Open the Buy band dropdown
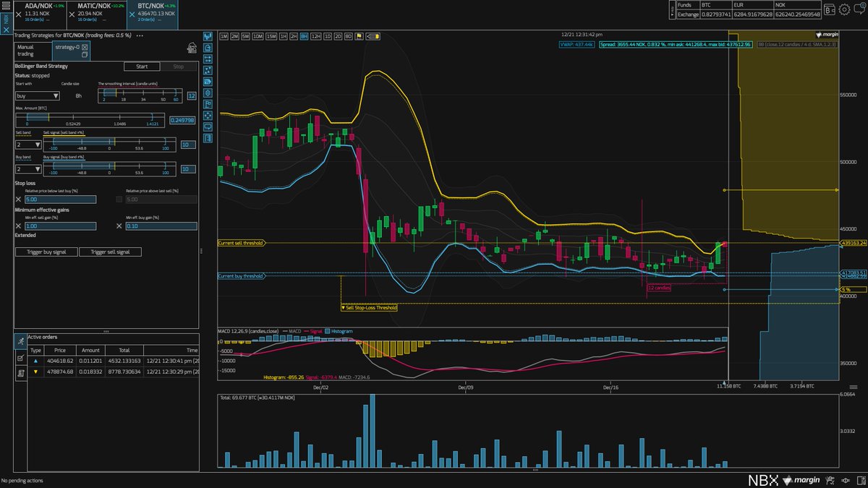Viewport: 868px width, 488px height. coord(28,168)
